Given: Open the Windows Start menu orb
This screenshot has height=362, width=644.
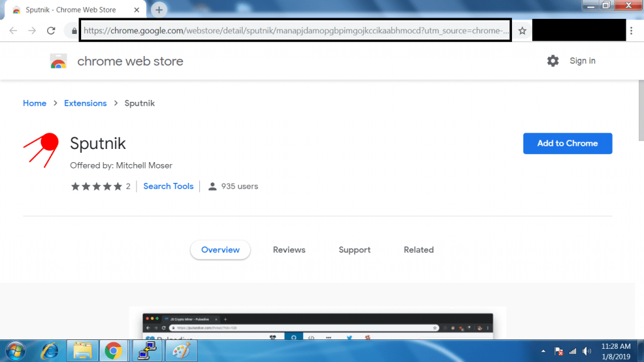Looking at the screenshot, I should [16, 351].
